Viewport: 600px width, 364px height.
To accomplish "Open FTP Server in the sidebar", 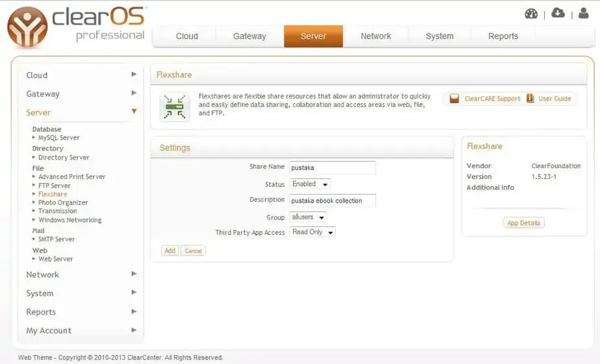I will (x=54, y=186).
